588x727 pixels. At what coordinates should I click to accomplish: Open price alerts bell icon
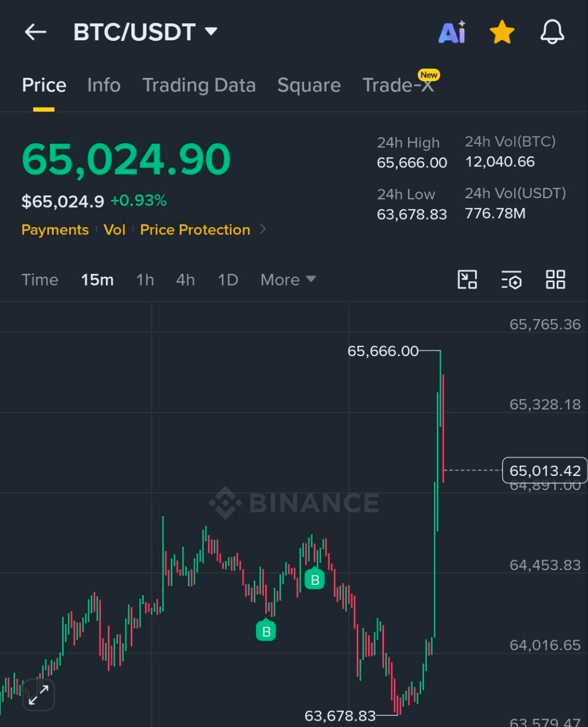[552, 32]
